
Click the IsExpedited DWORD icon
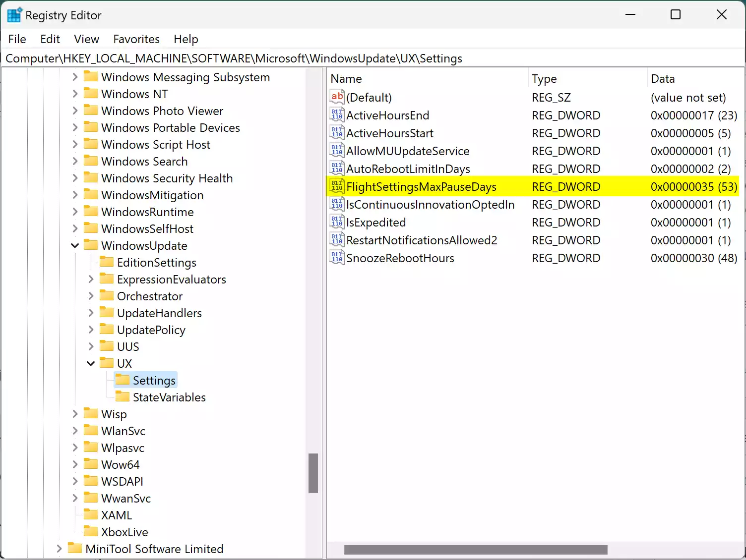pos(337,222)
